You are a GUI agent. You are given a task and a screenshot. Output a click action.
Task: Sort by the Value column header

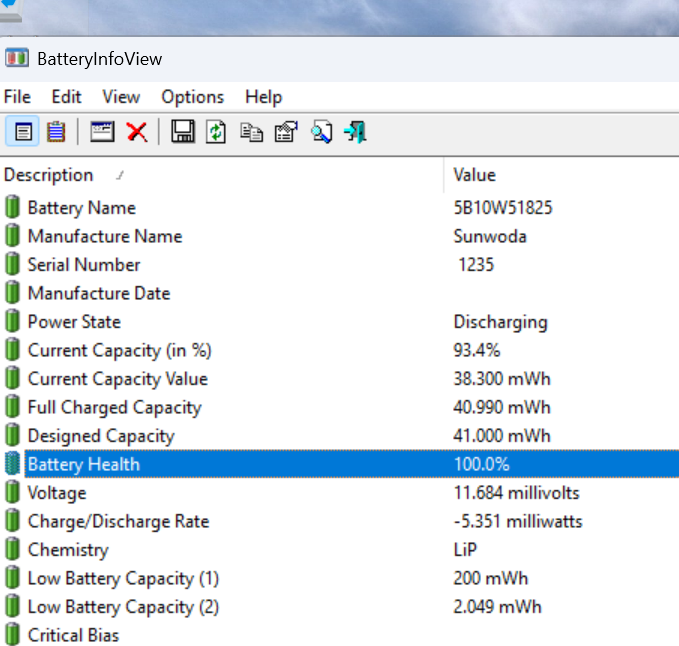point(562,175)
